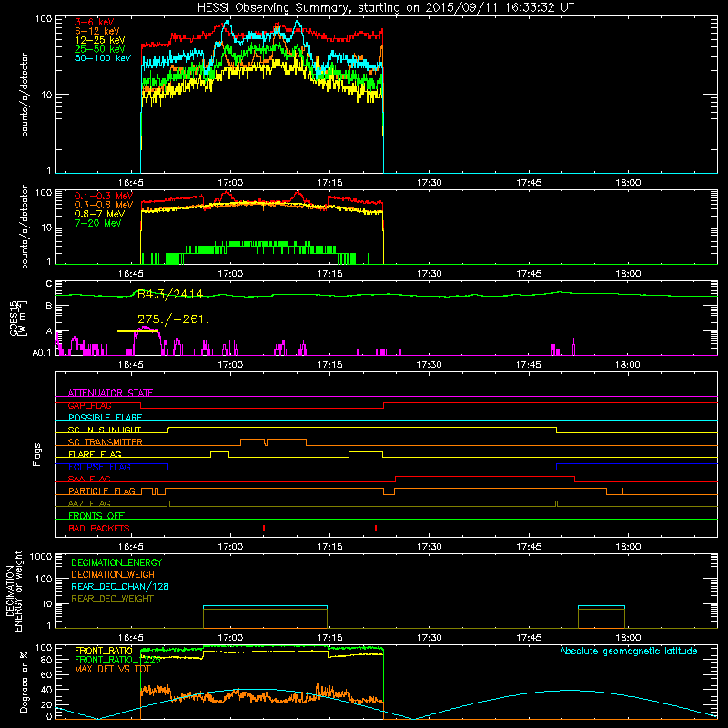Click the 0.1-0.3 MeV legend label
Screen dimensions: 728x728
(x=104, y=196)
